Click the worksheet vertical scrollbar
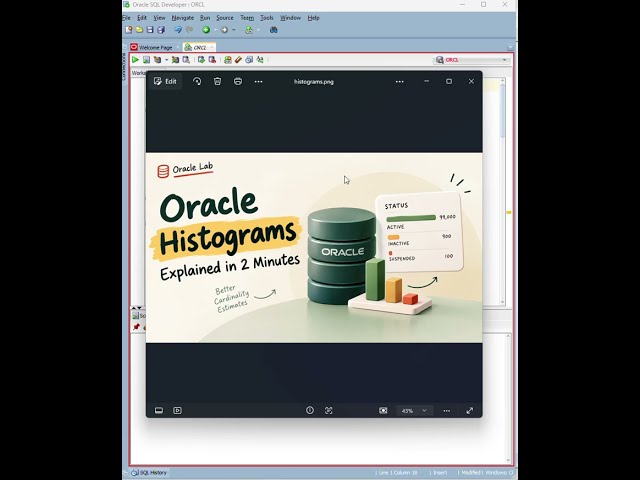The image size is (640, 480). click(502, 191)
